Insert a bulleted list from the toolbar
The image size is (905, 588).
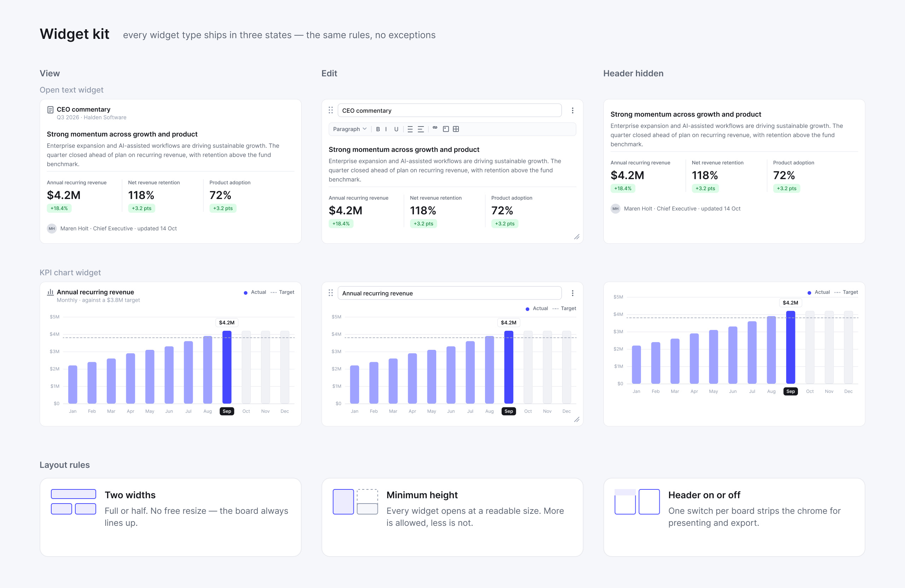(x=410, y=129)
